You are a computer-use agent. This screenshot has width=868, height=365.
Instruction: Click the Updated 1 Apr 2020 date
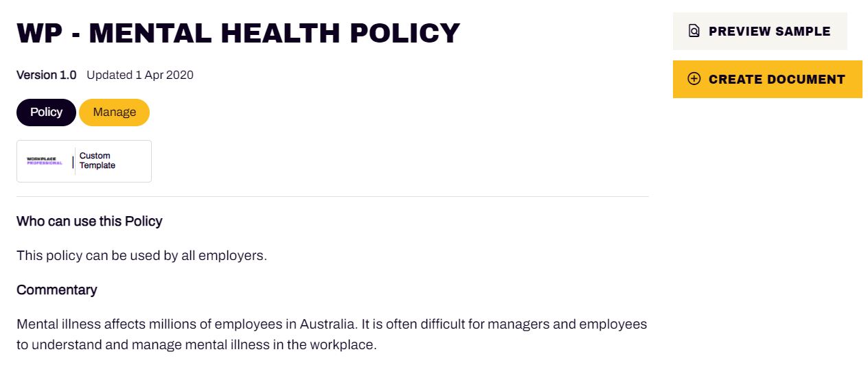click(x=140, y=75)
